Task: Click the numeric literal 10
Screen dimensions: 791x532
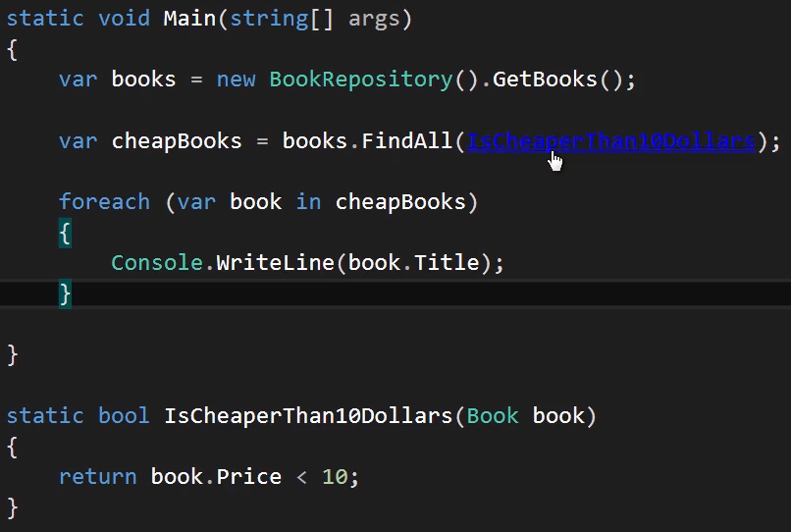Action: [335, 476]
